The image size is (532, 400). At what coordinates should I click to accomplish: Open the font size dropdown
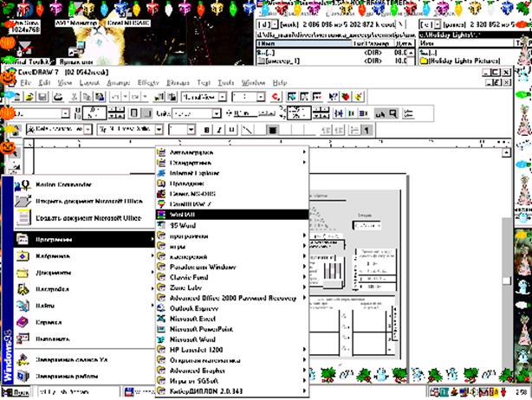coord(191,130)
